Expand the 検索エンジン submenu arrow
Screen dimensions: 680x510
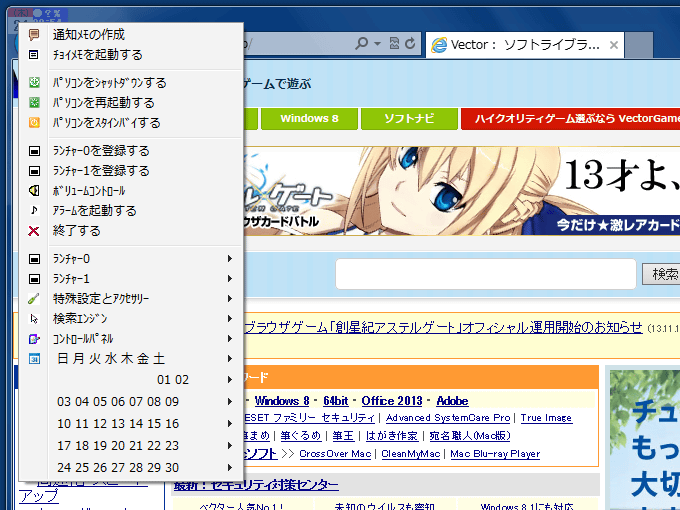click(230, 319)
